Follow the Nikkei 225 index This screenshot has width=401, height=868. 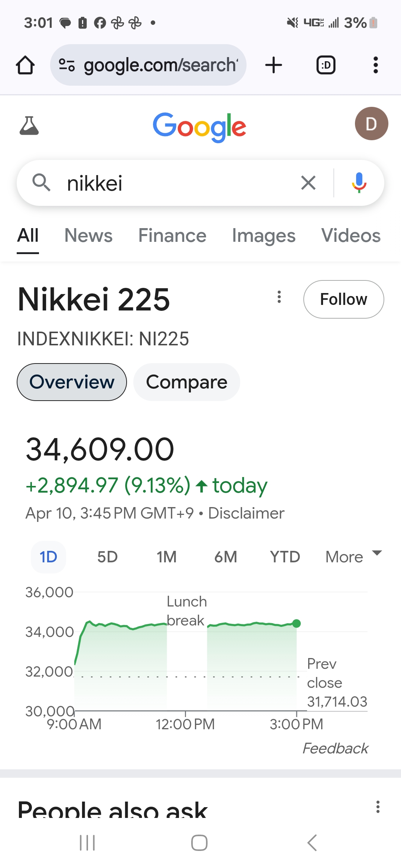pos(344,299)
